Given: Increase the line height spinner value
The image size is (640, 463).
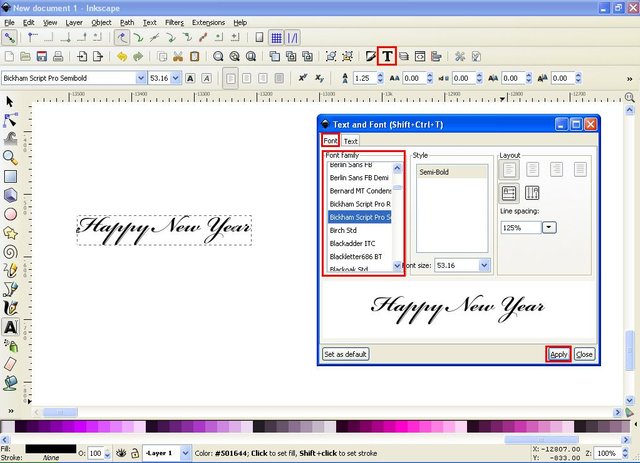Looking at the screenshot, I should point(380,75).
